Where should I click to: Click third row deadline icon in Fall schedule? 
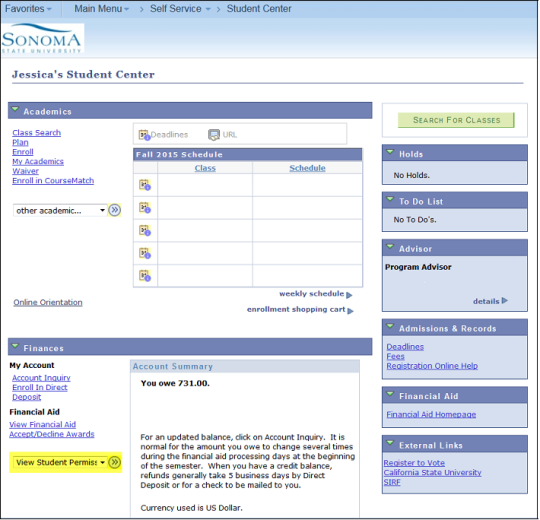[145, 230]
